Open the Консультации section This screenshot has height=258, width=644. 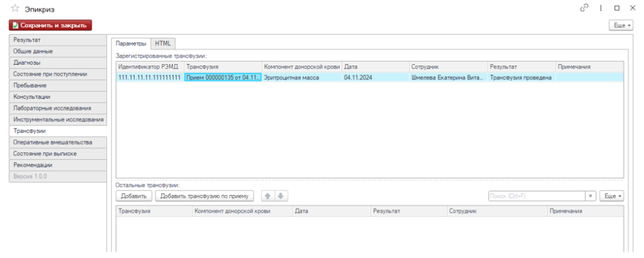click(x=57, y=97)
